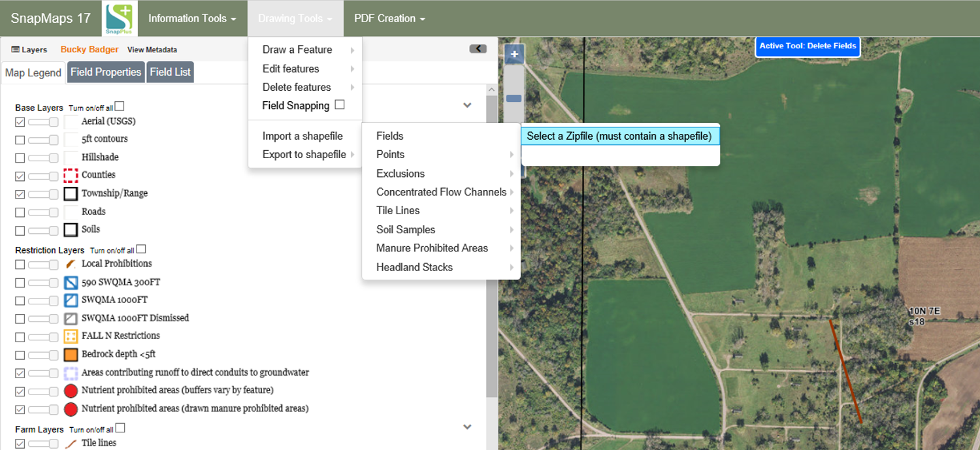The image size is (980, 450).
Task: Toggle Base Layers turn on/off all checkbox
Action: tap(119, 106)
